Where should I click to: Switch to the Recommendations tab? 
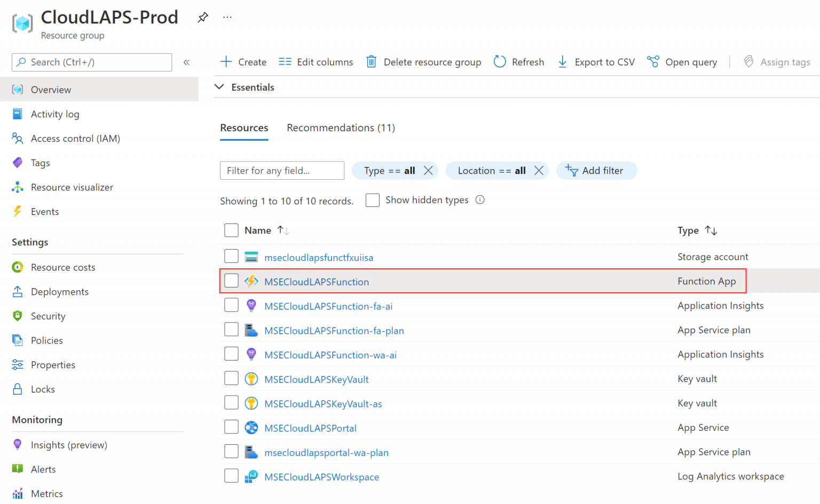point(341,127)
